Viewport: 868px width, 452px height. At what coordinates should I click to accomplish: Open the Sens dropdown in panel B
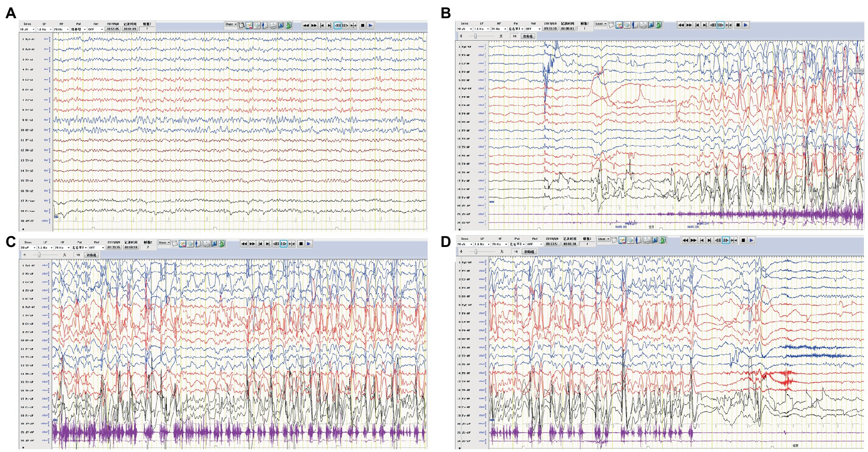[x=465, y=29]
